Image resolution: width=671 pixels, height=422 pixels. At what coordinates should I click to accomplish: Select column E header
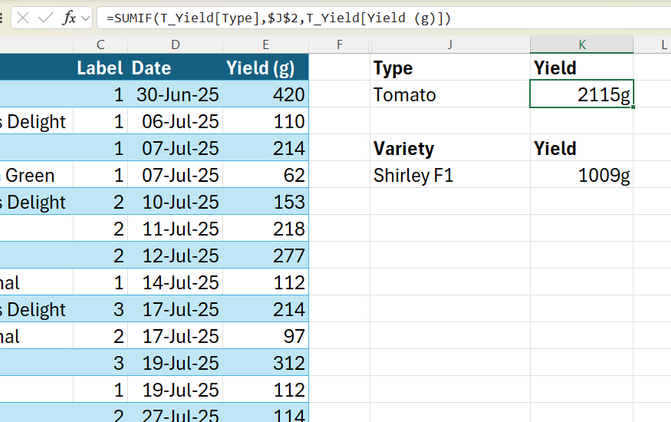(x=266, y=45)
